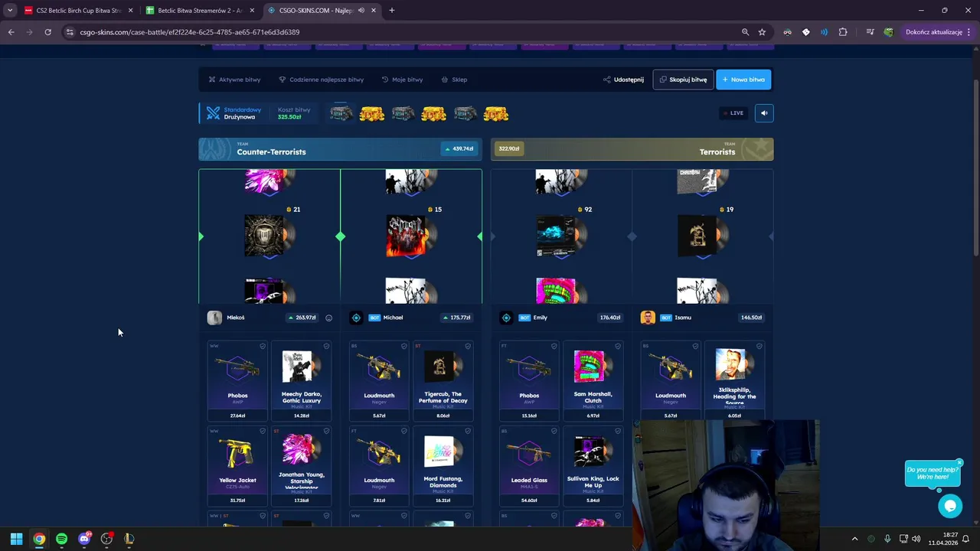Screen dimensions: 980x551
Task: Open the tab search dropdown arrow
Action: pyautogui.click(x=10, y=11)
